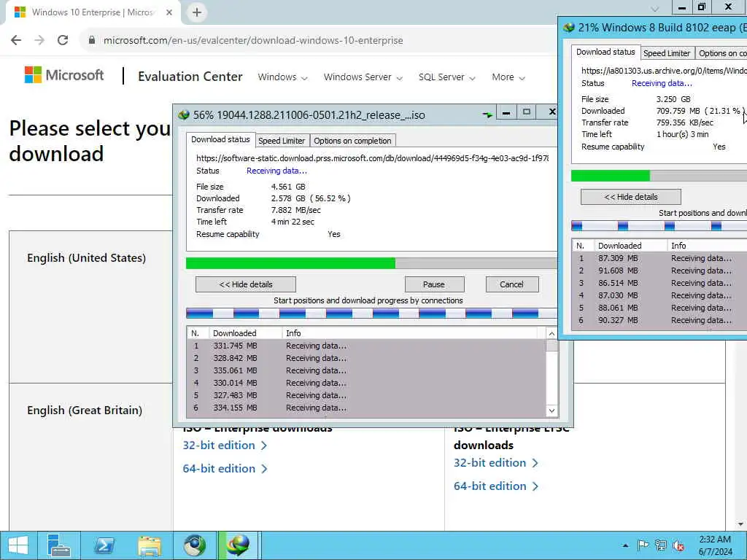
Task: Cancel the 19044 ISO download
Action: [511, 284]
